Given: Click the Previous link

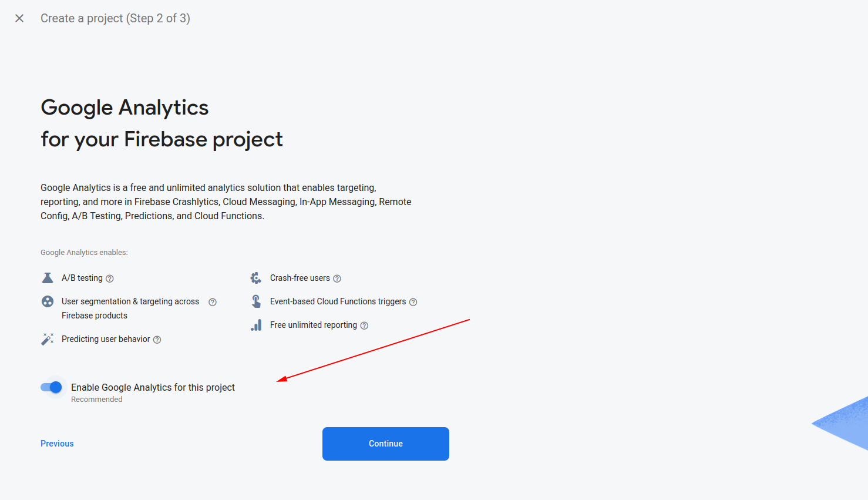Looking at the screenshot, I should coord(56,443).
